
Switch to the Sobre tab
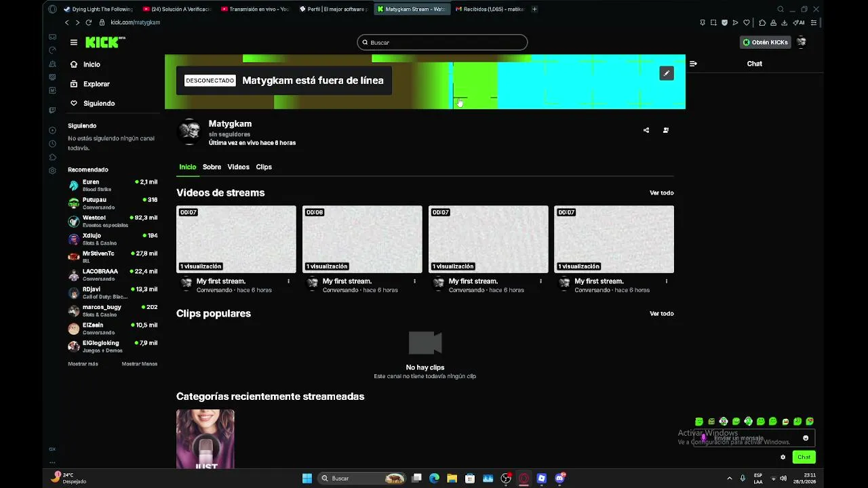[212, 167]
